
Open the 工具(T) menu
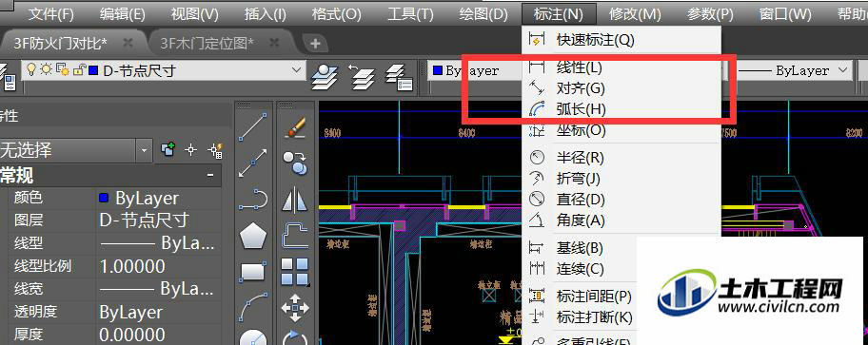(411, 14)
